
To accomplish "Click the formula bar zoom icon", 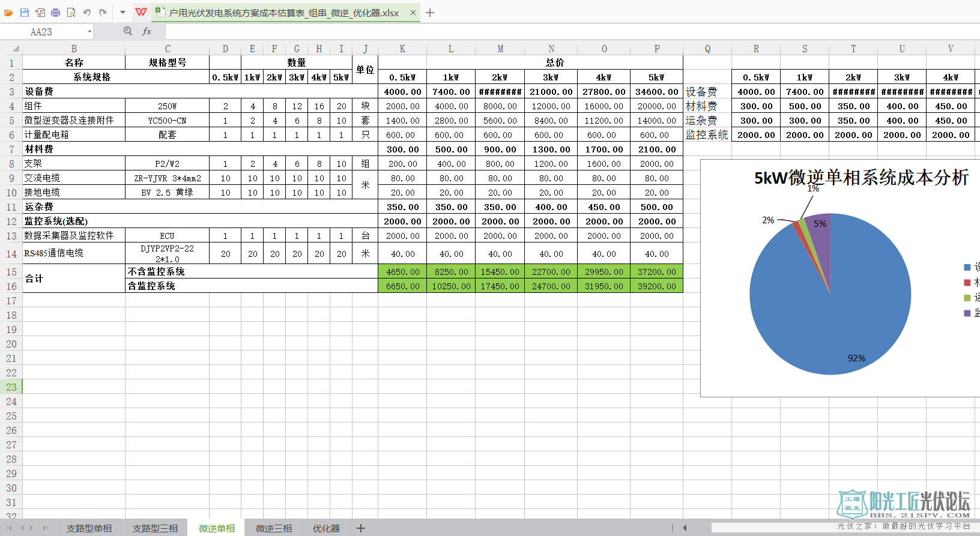I will [x=127, y=31].
